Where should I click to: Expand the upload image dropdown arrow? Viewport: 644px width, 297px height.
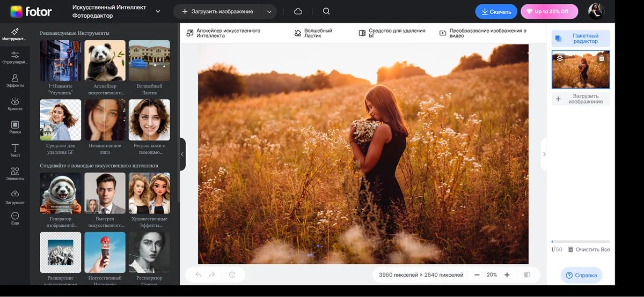(269, 11)
